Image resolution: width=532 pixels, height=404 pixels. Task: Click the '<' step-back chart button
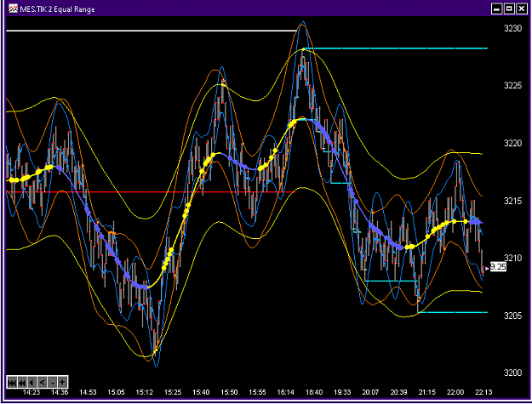pos(42,383)
